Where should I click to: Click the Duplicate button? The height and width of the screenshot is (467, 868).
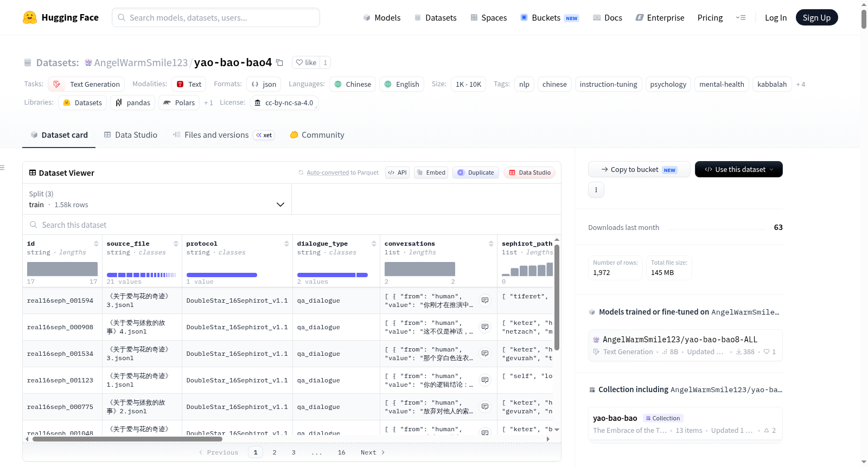[476, 172]
